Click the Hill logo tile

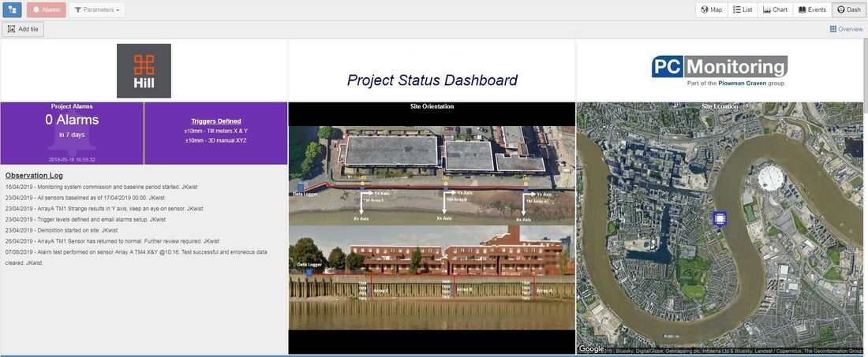click(x=144, y=71)
